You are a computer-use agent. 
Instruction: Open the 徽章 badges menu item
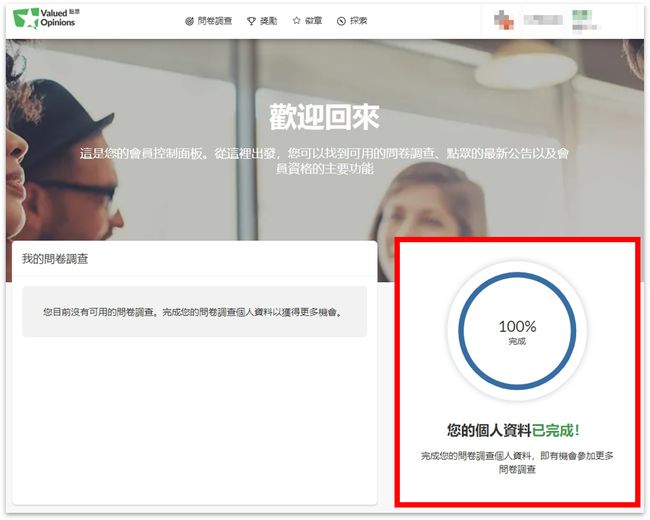click(307, 20)
